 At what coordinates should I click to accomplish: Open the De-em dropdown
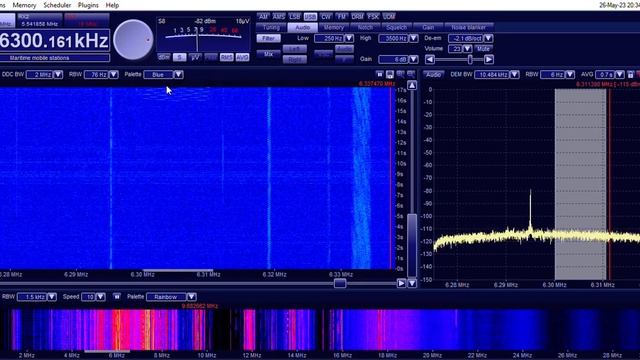click(x=488, y=38)
